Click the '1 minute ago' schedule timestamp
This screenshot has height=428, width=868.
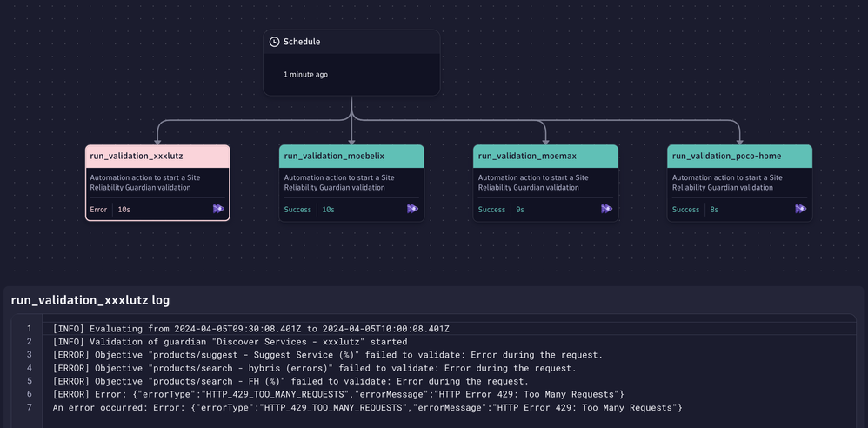pos(305,75)
